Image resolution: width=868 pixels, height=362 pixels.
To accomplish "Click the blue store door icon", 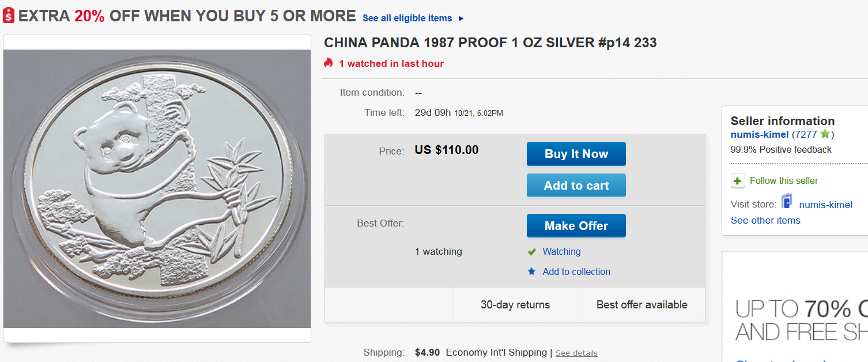I will tap(787, 202).
